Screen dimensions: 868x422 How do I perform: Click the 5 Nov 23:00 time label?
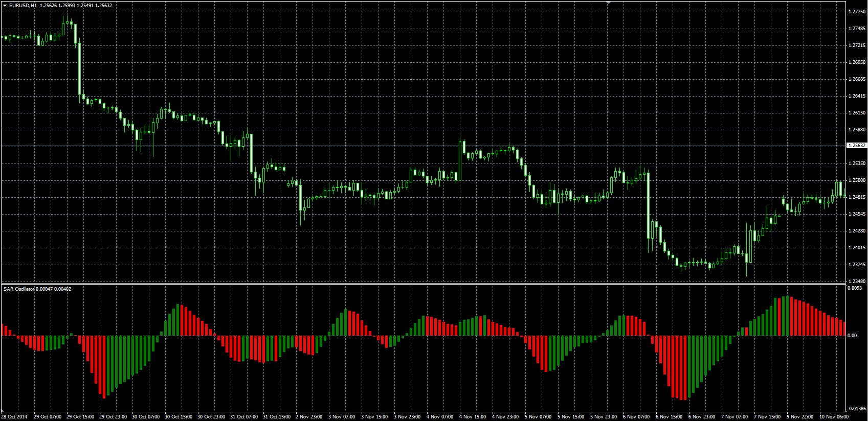pos(604,417)
